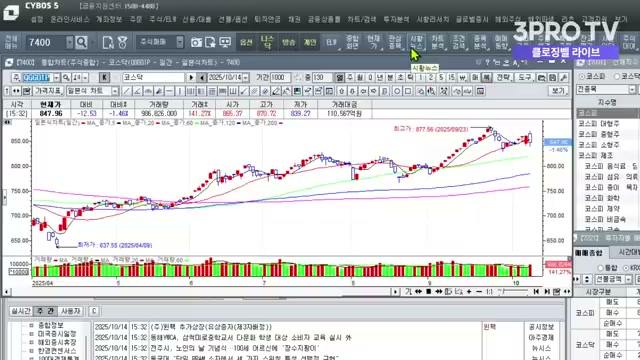
Task: Click the stock search magnifier in chart window
Action: tap(66, 77)
